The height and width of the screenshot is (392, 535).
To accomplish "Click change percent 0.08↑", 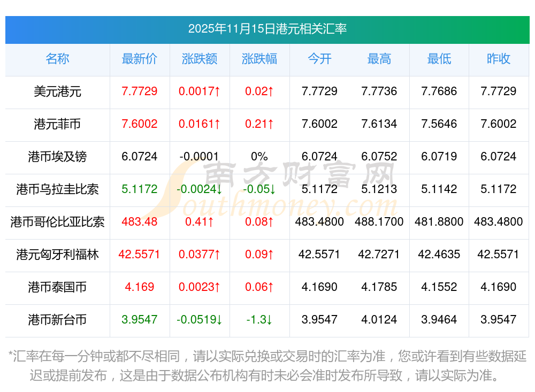I will [x=259, y=222].
